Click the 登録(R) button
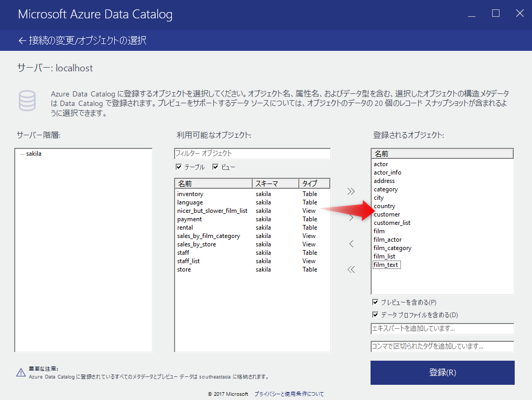532x400 pixels. [442, 373]
